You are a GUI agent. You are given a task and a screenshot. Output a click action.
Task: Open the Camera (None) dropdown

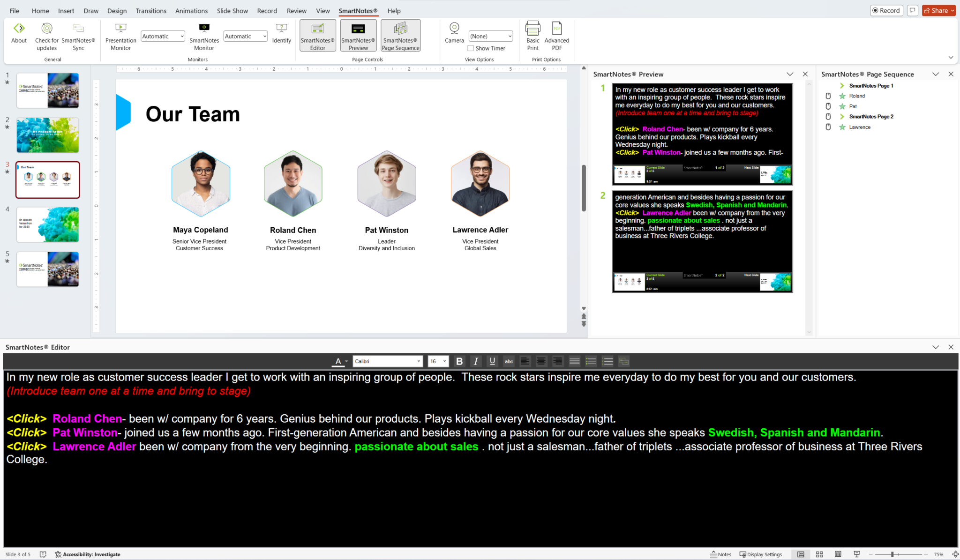tap(491, 36)
